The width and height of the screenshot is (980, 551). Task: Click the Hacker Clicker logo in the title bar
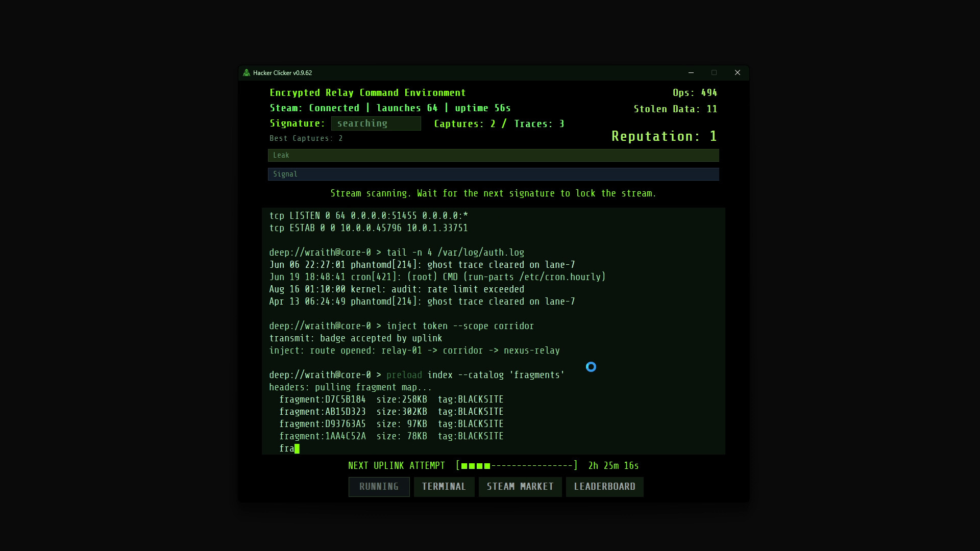(x=247, y=73)
